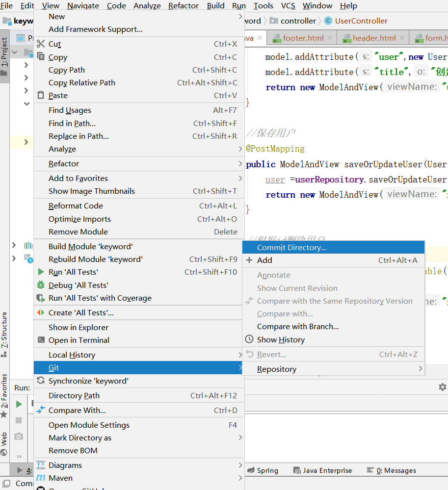Click the settings gear in Run panel

(x=443, y=387)
